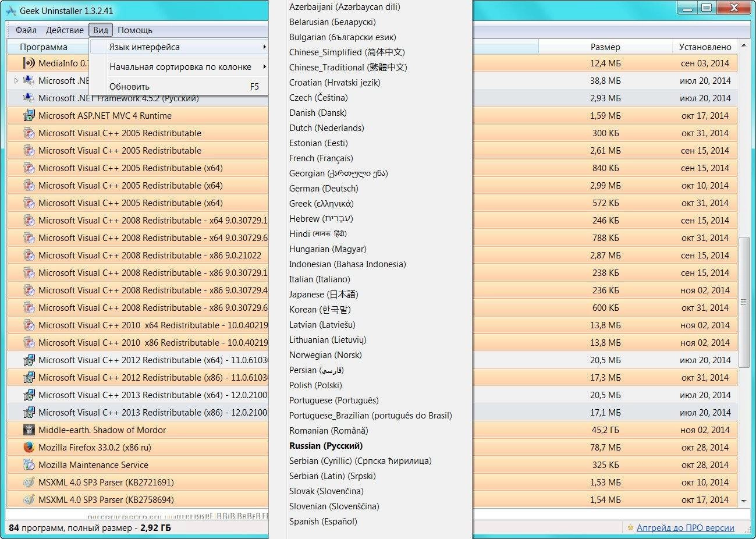Click the Geek Uninstaller title bar icon
Image resolution: width=756 pixels, height=539 pixels.
click(x=10, y=10)
